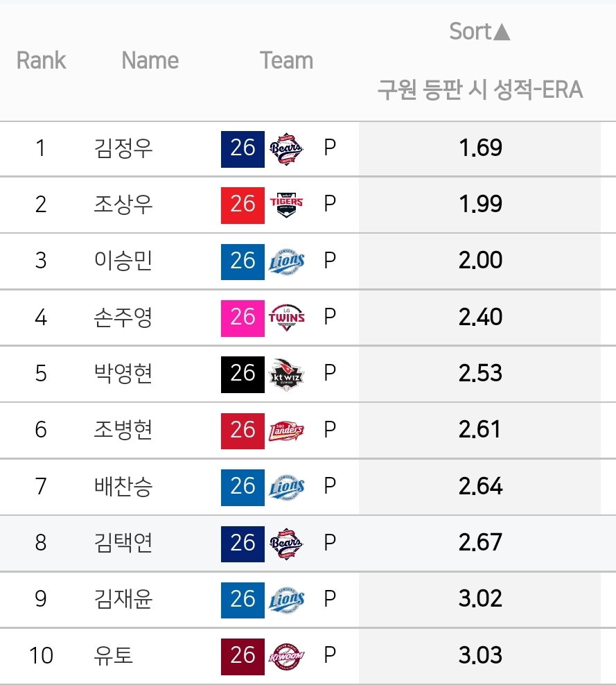Click the black 26 badge for 박영현

tap(243, 374)
